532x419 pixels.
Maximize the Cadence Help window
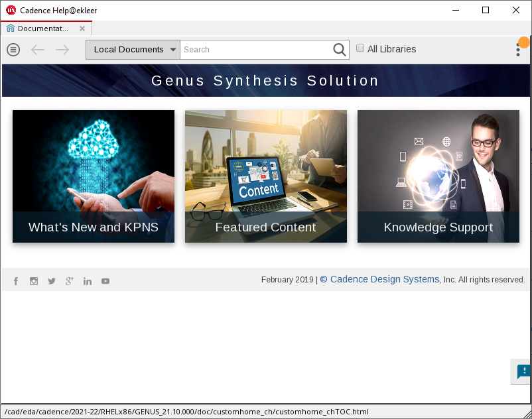point(486,10)
